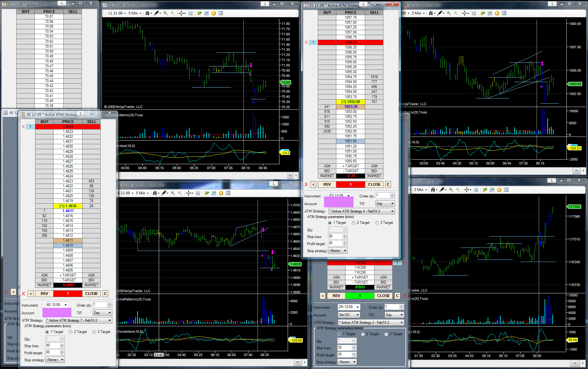
Task: Open chart properties icon in ES chart toolbar
Action: [x=504, y=13]
